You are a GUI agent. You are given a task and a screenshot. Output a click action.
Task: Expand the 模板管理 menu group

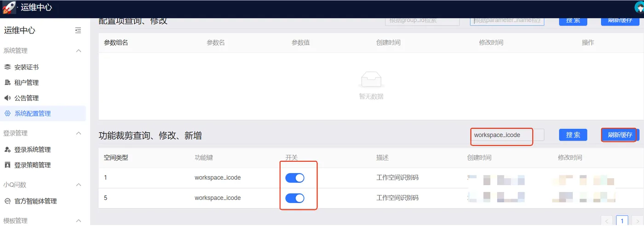(79, 221)
